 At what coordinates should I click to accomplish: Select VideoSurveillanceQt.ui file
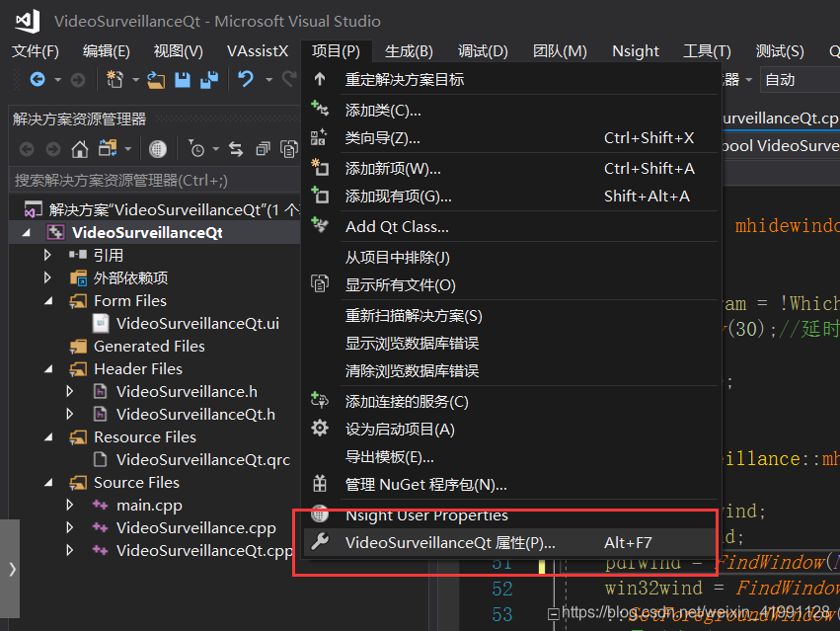pos(197,323)
